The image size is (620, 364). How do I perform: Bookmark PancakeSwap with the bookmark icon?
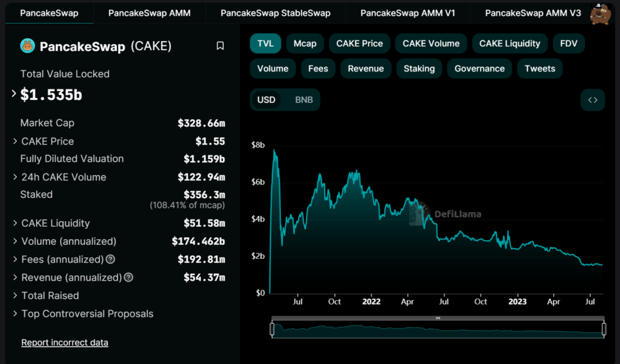220,46
